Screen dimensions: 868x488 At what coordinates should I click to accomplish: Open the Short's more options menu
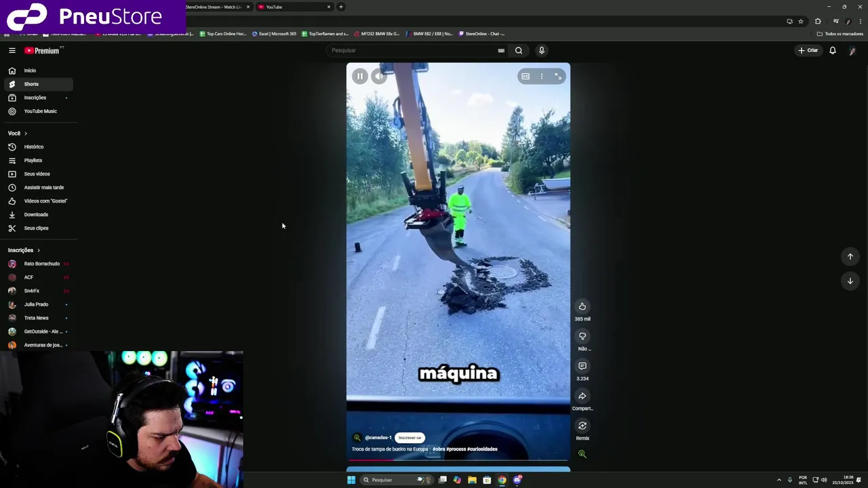(x=541, y=77)
